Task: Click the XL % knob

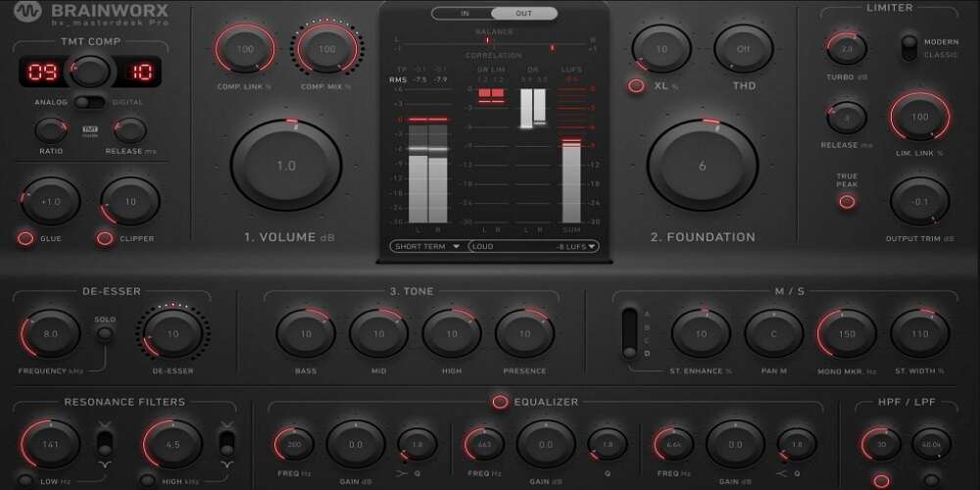Action: (661, 49)
